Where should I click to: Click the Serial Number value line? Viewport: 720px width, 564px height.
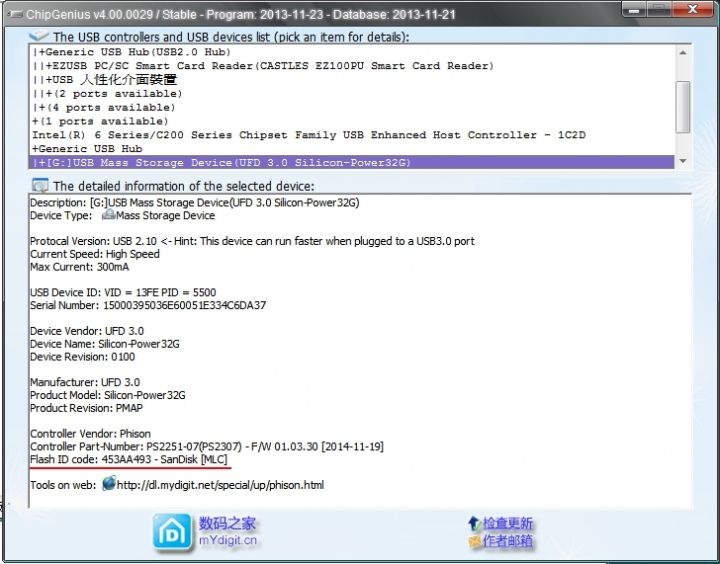148,305
